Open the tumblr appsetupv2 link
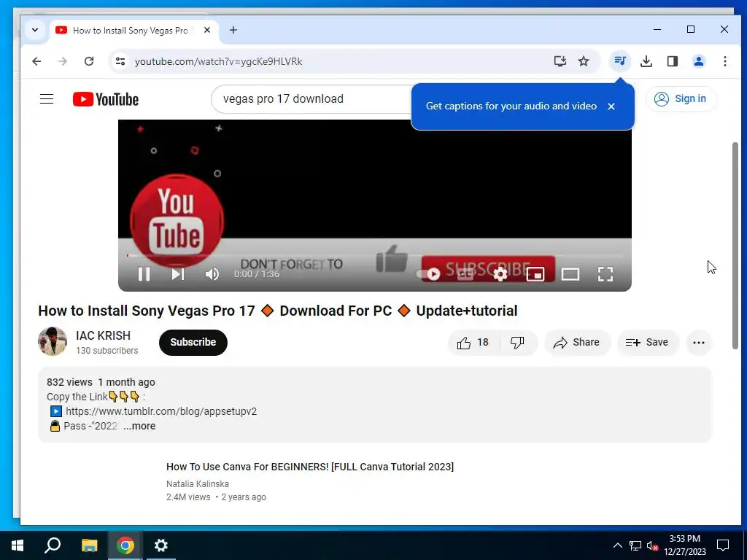Viewport: 747px width, 560px height. pos(161,411)
